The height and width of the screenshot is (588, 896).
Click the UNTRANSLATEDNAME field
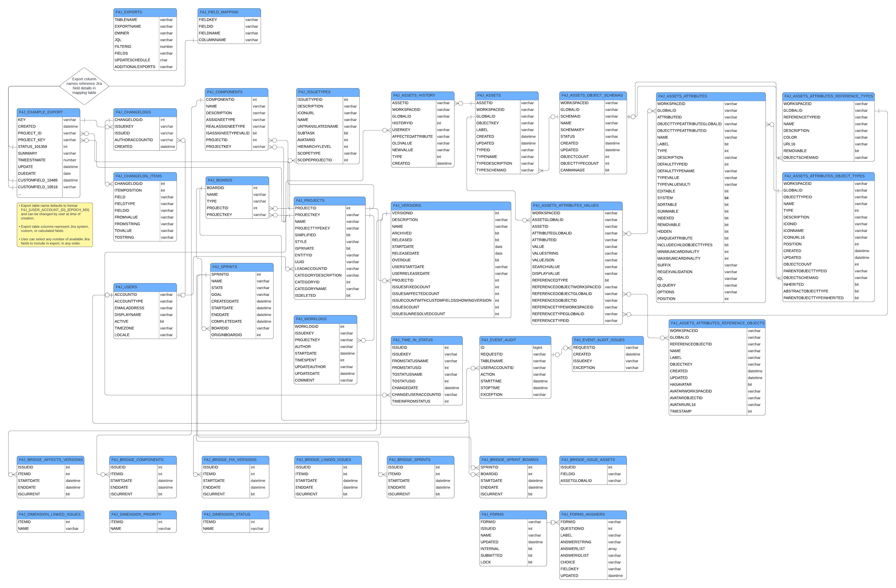click(x=328, y=126)
